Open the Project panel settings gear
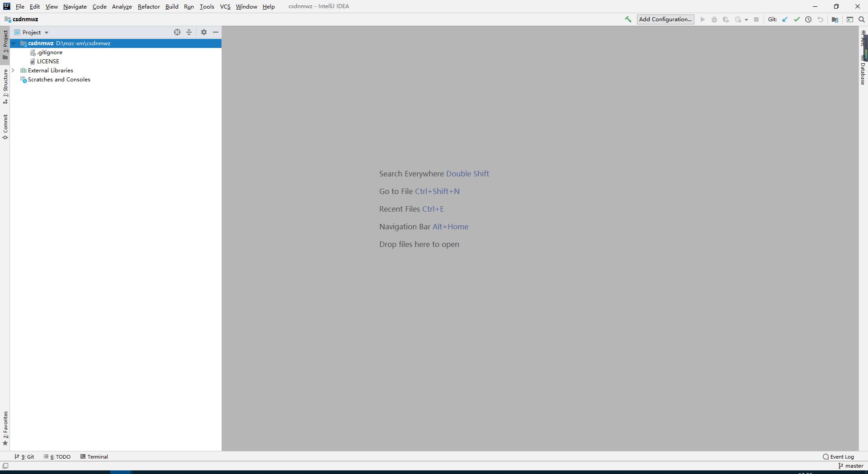This screenshot has width=868, height=474. (x=204, y=32)
